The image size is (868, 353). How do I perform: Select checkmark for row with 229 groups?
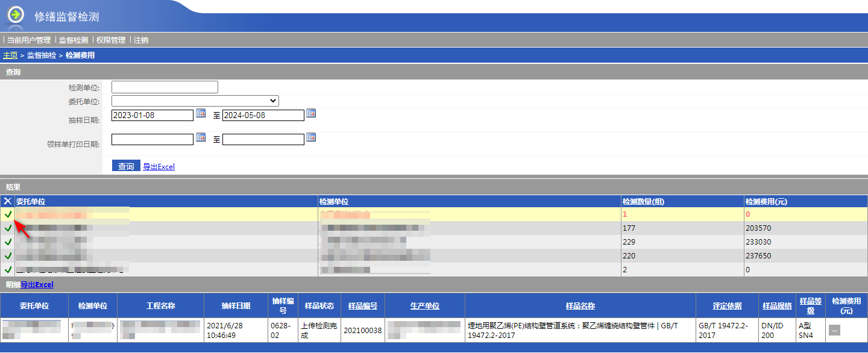pyautogui.click(x=8, y=242)
